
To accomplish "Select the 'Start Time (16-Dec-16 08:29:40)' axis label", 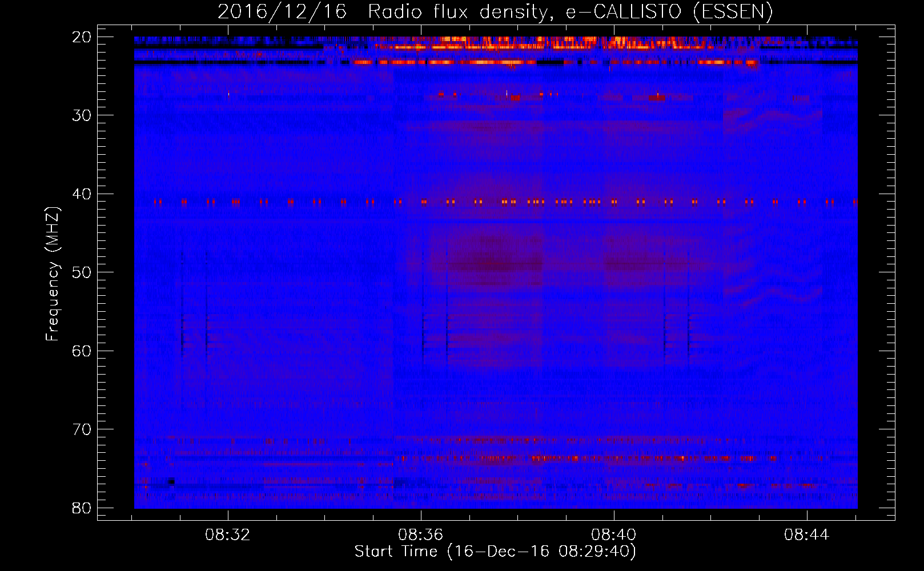I will 495,552.
